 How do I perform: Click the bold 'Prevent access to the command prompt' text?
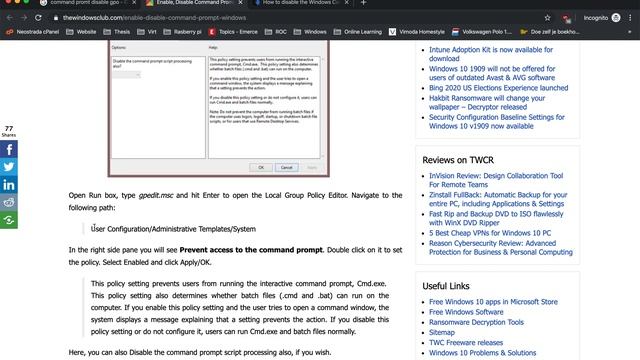(x=251, y=250)
